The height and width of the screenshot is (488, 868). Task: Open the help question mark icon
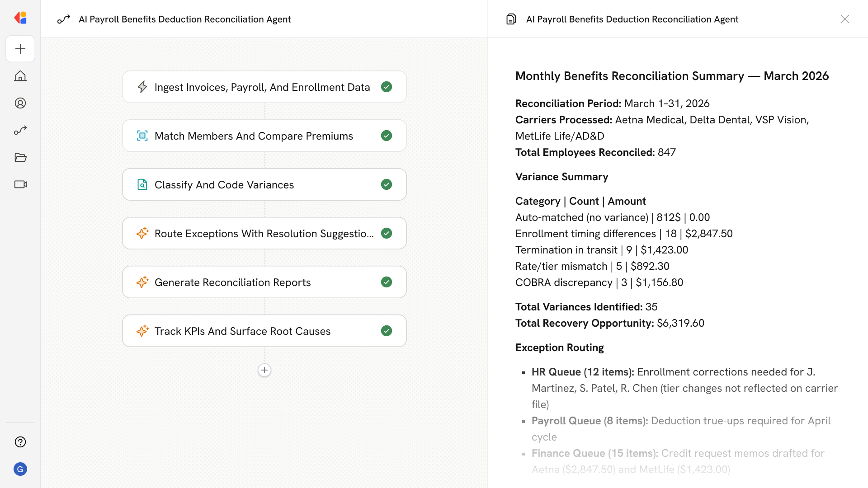coord(20,442)
